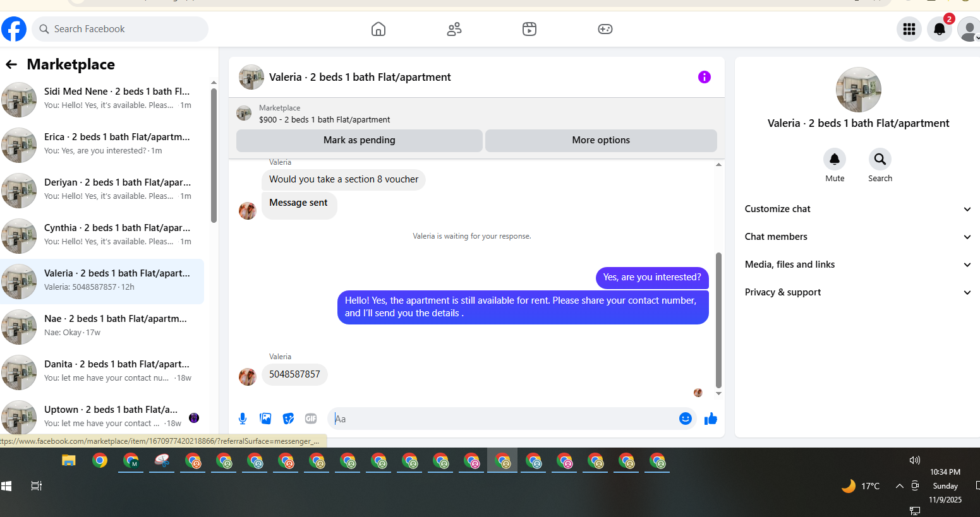Expand the Customize chat section
980x517 pixels.
[x=858, y=209]
